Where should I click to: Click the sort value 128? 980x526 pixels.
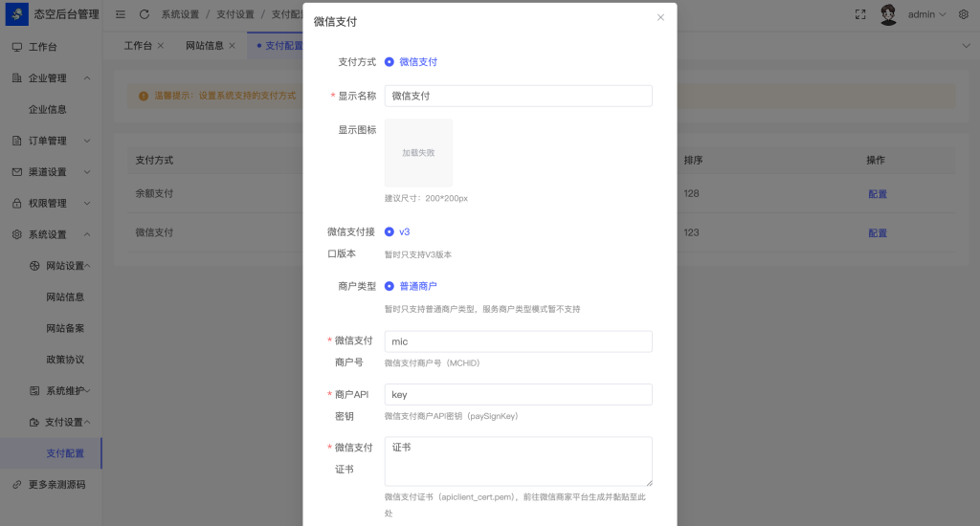click(x=691, y=193)
